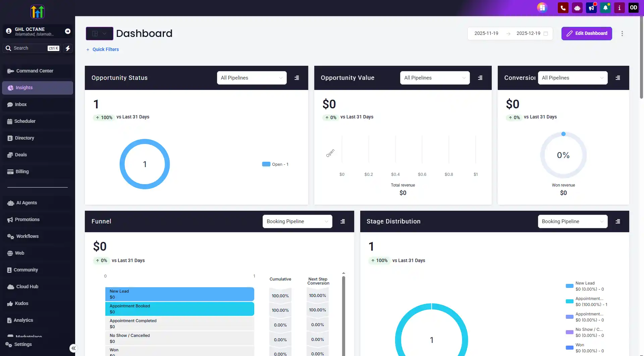Expand the dashboard selector next to Dashboard title

coord(99,33)
